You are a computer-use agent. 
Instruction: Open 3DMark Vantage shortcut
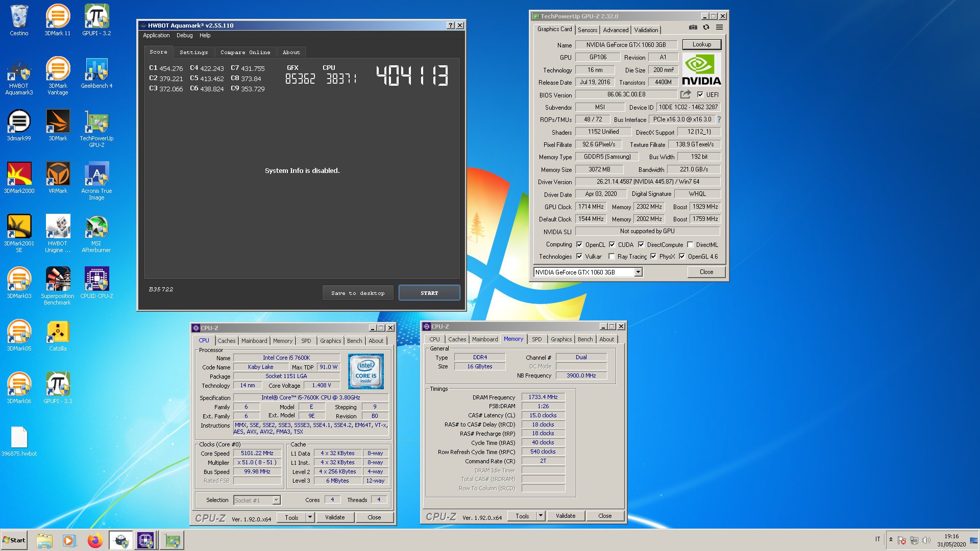point(58,77)
